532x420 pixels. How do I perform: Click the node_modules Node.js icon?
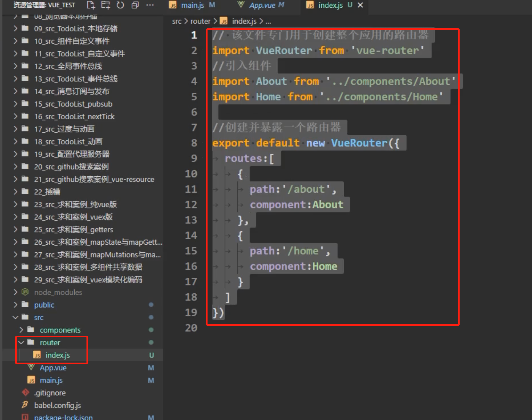(25, 292)
